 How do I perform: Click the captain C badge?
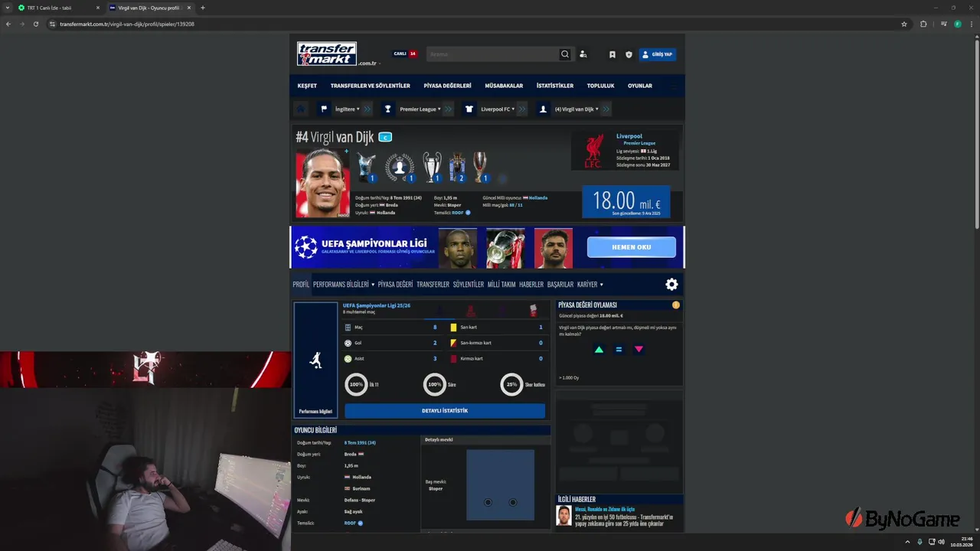tap(385, 137)
